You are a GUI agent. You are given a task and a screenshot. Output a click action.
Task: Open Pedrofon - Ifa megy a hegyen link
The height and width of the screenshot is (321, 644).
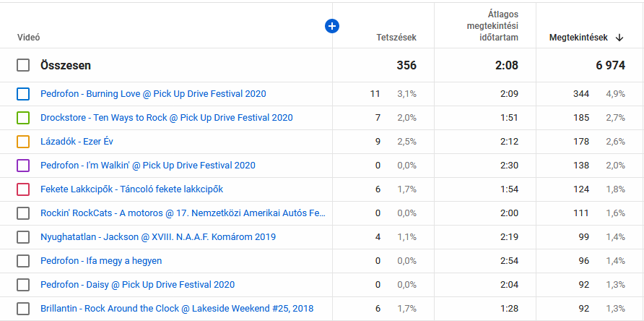(x=101, y=261)
